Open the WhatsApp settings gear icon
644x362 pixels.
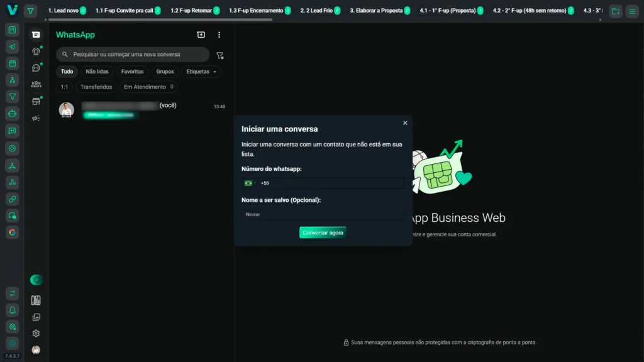tap(36, 334)
